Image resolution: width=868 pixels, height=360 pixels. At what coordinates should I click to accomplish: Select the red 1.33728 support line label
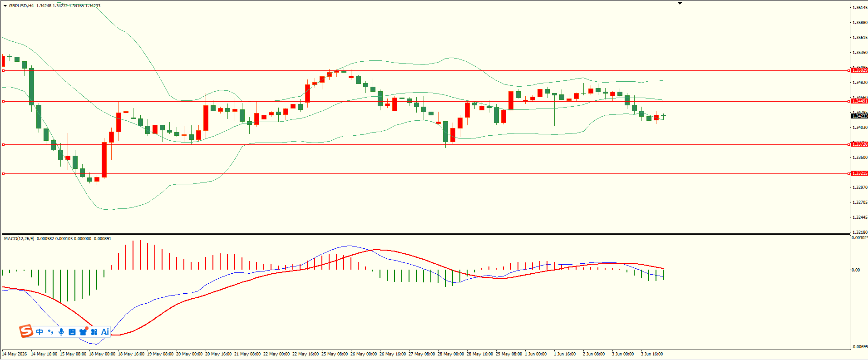coord(859,144)
